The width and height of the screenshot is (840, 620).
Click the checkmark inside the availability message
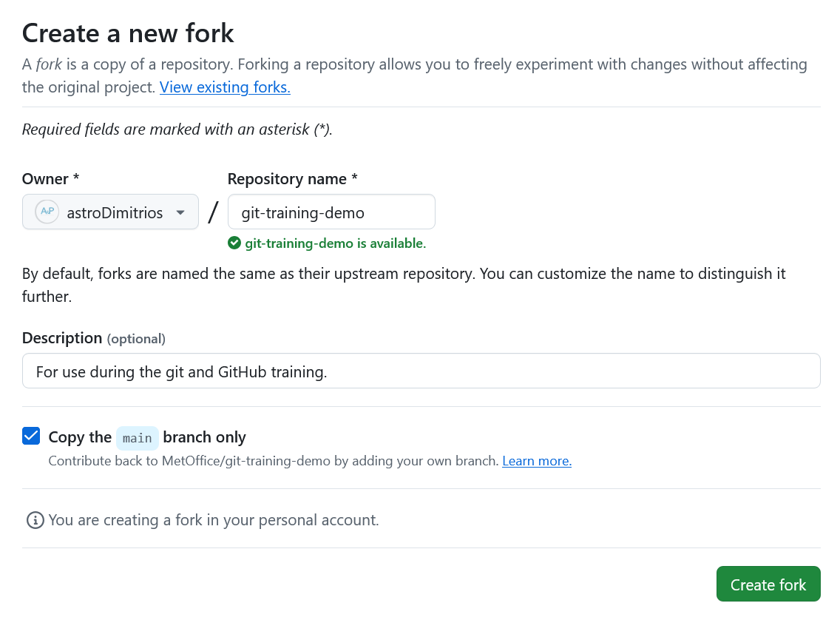[x=234, y=243]
